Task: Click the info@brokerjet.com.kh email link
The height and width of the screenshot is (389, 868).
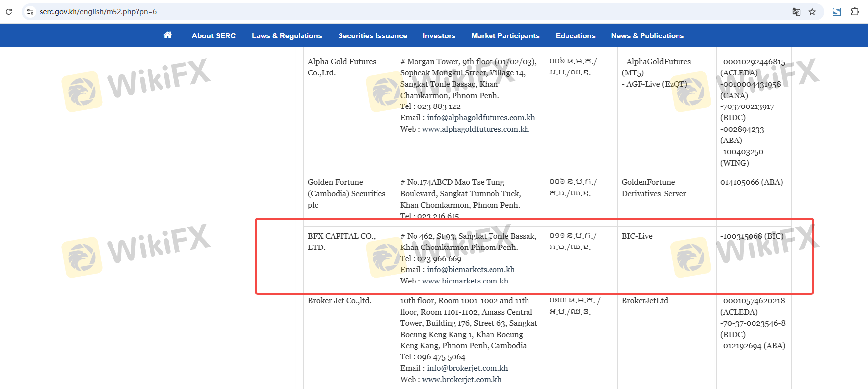Action: (x=467, y=368)
